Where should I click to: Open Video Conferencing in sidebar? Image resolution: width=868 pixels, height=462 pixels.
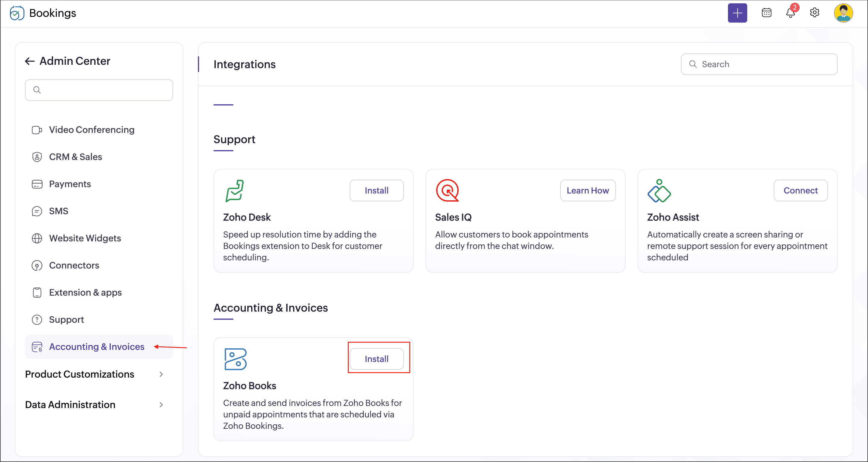click(92, 130)
